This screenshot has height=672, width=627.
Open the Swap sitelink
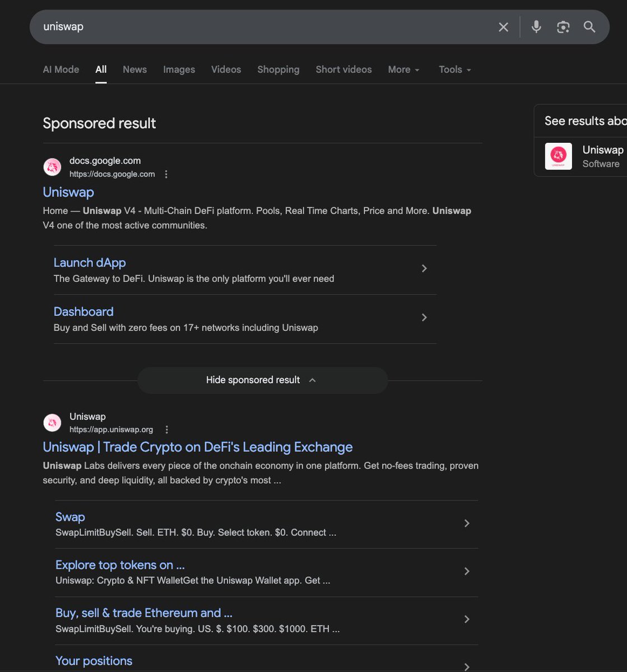point(70,517)
